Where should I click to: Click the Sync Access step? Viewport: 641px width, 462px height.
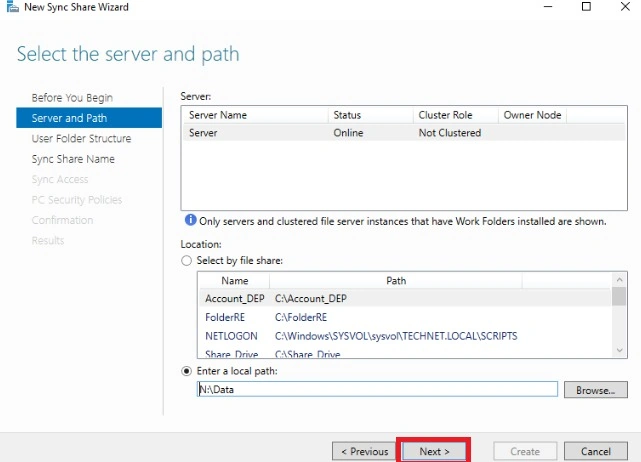point(60,179)
